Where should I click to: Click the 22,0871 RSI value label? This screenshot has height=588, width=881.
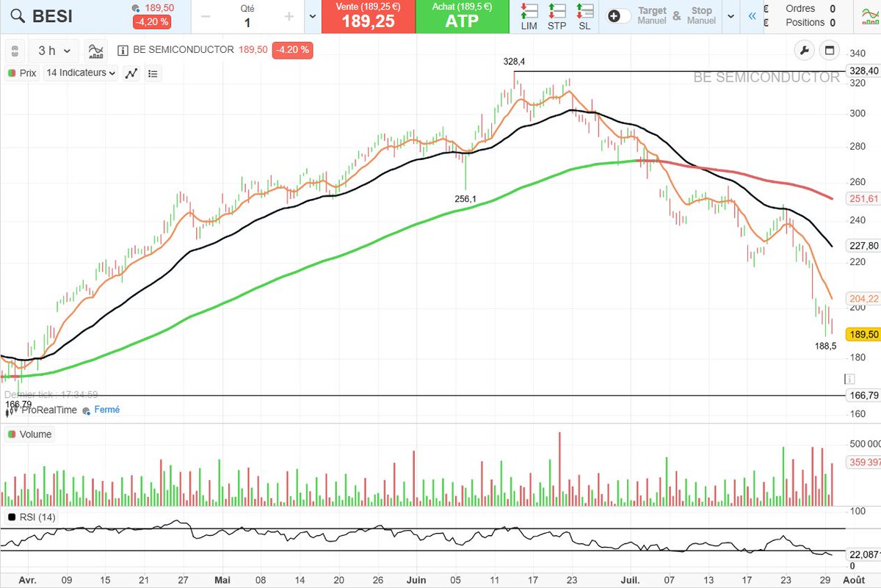click(x=863, y=554)
